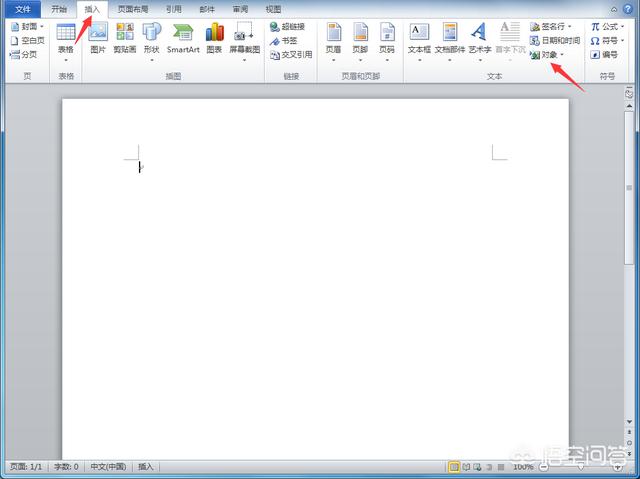Open the 文件 file menu
The image size is (640, 479).
[x=22, y=9]
